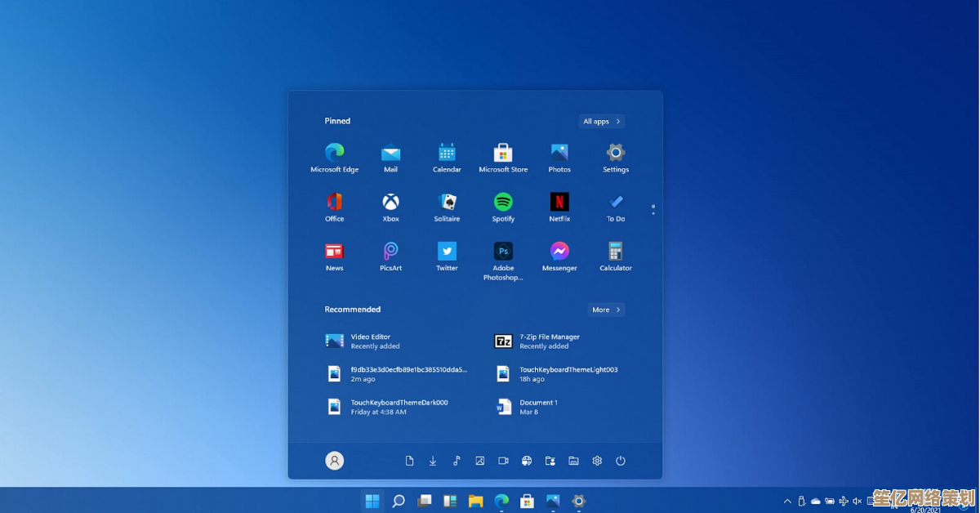Open TouchKeyboardThemeLight003 recommended file
This screenshot has height=513, width=980.
[566, 374]
